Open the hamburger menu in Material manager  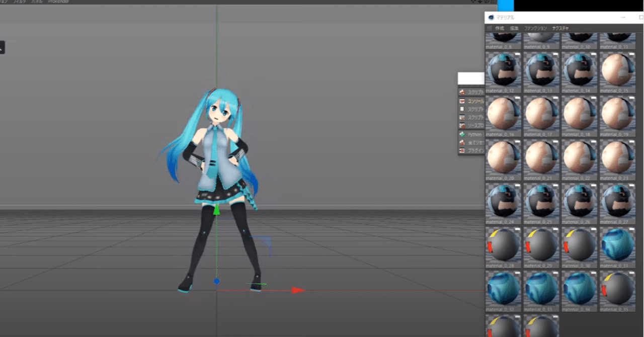490,29
